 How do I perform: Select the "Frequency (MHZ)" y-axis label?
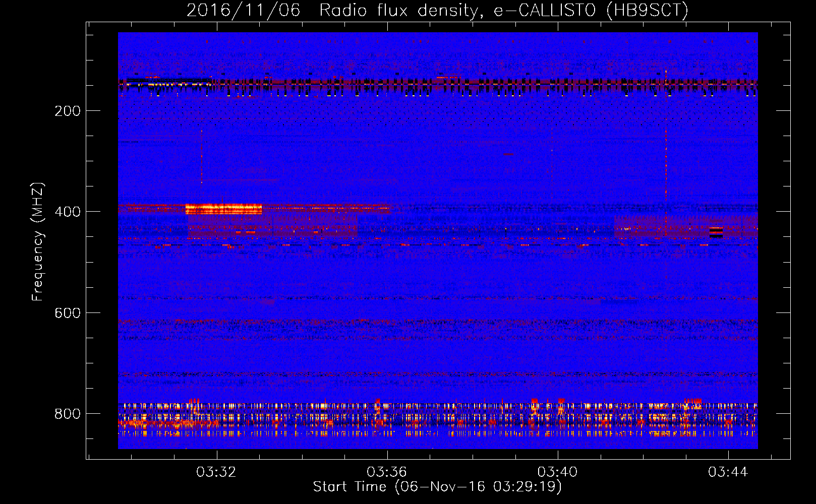[37, 242]
